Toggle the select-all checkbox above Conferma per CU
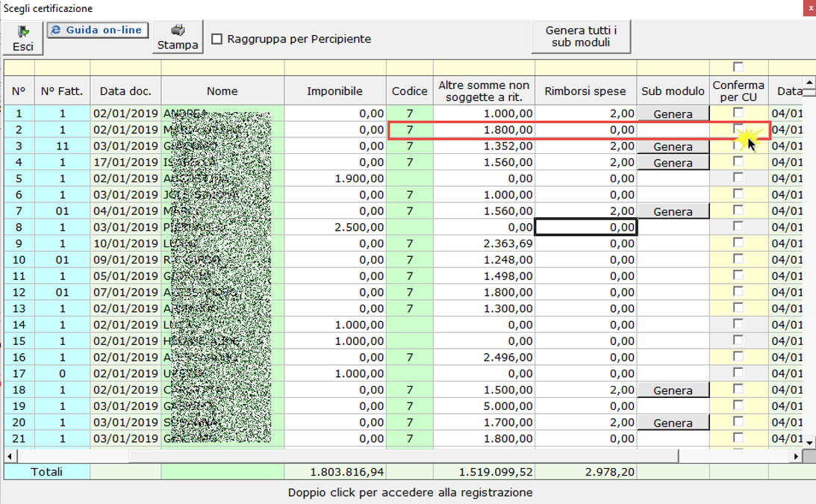The height and width of the screenshot is (504, 816). pos(738,66)
